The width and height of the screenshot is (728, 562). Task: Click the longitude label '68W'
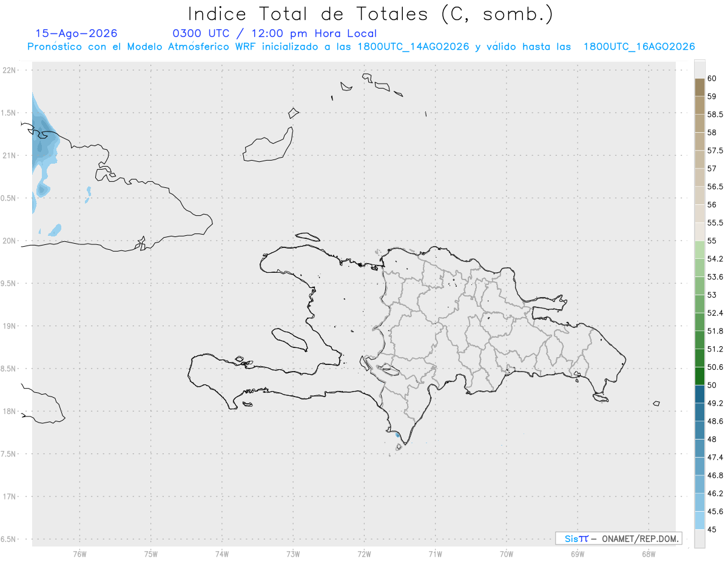coord(649,554)
